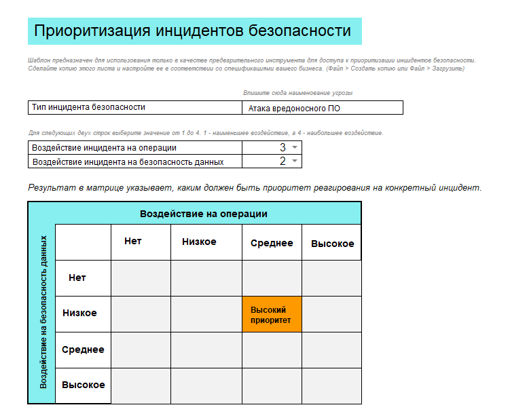The height and width of the screenshot is (420, 527).
Task: Click the empty cell at Высокое row, Высокое column
Action: pos(331,385)
